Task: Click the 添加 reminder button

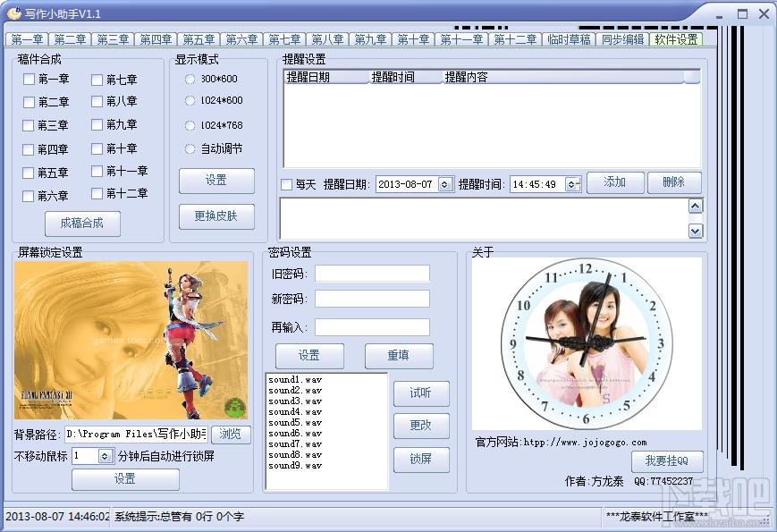Action: [x=615, y=182]
